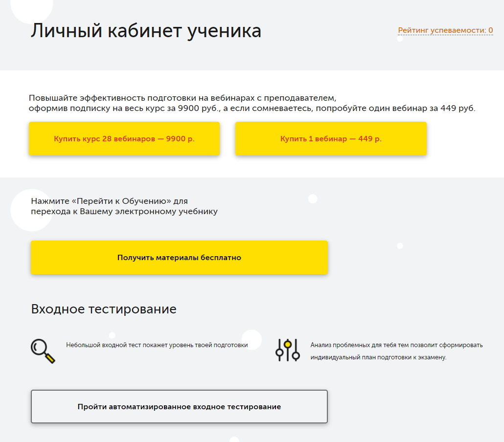
Task: Click the sliders adjustment icon
Action: click(287, 350)
